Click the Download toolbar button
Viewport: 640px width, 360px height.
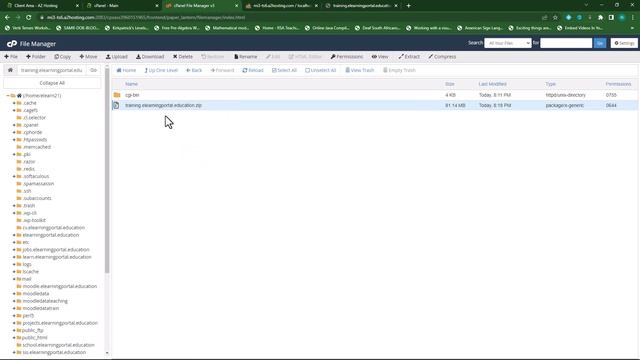click(x=150, y=57)
